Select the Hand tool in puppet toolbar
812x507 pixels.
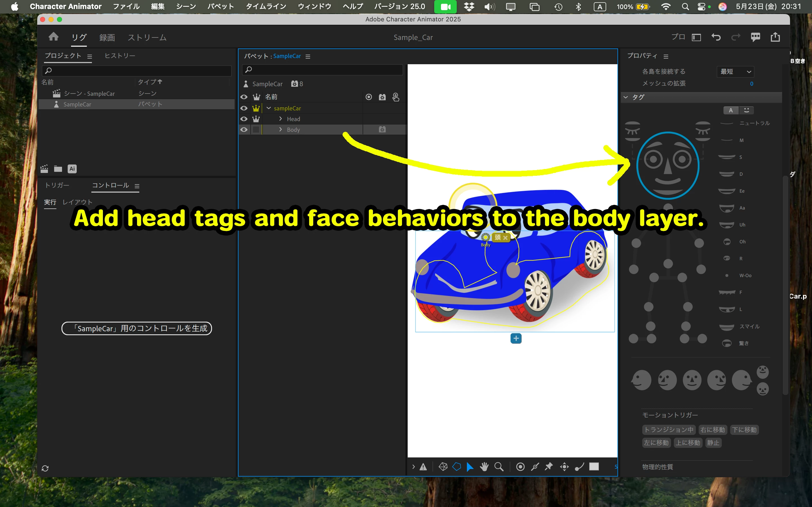484,466
